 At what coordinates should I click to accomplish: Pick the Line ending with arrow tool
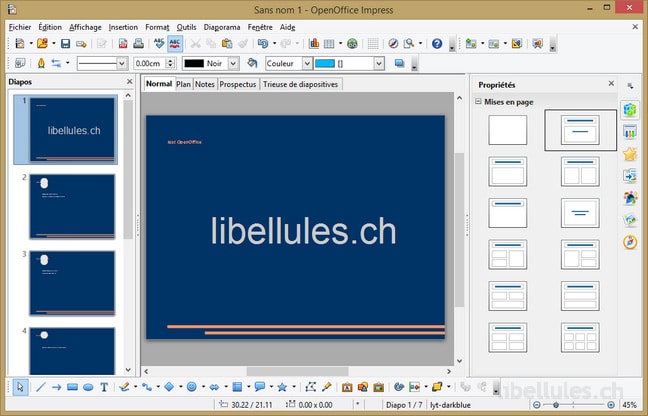[57, 387]
